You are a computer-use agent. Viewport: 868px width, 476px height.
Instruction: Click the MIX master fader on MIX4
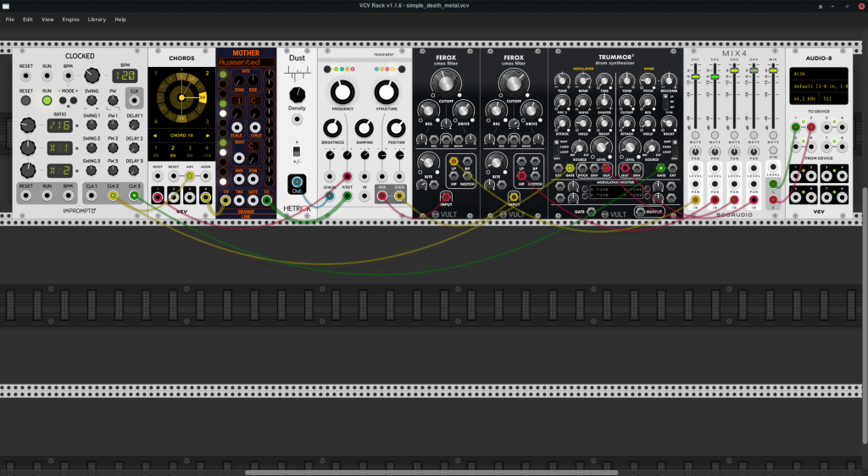click(x=773, y=70)
